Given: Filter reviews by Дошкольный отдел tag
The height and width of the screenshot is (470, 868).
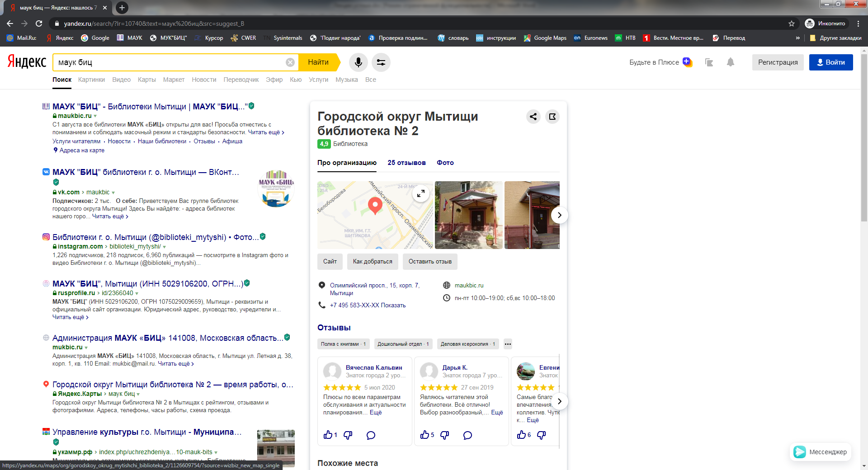Looking at the screenshot, I should click(403, 344).
